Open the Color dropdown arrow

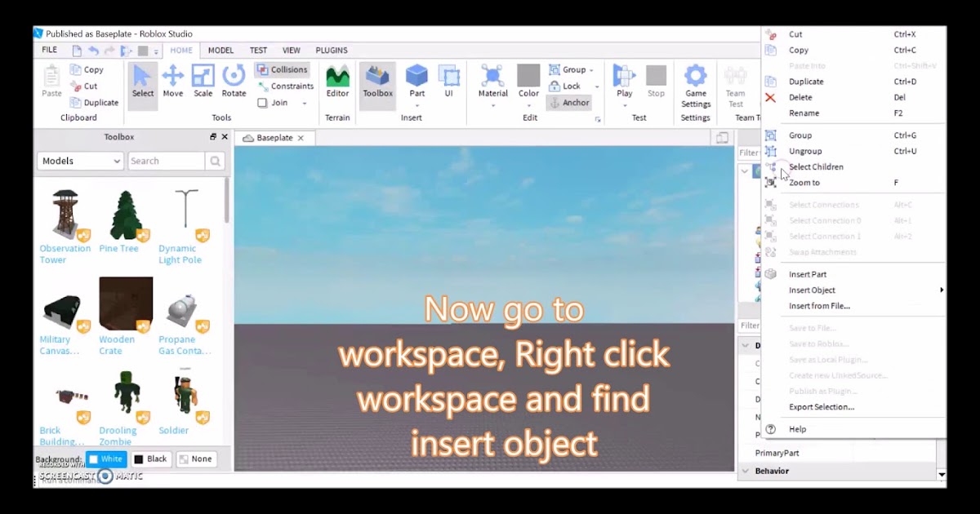528,104
